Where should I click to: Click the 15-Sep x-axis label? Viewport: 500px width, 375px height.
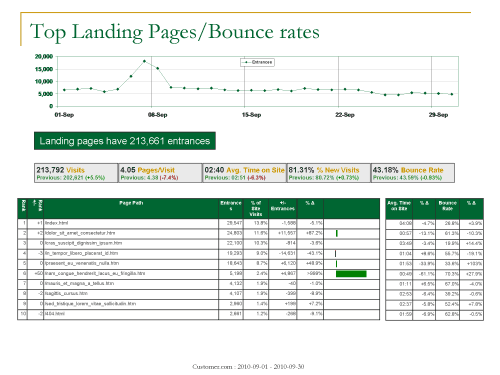tap(251, 115)
